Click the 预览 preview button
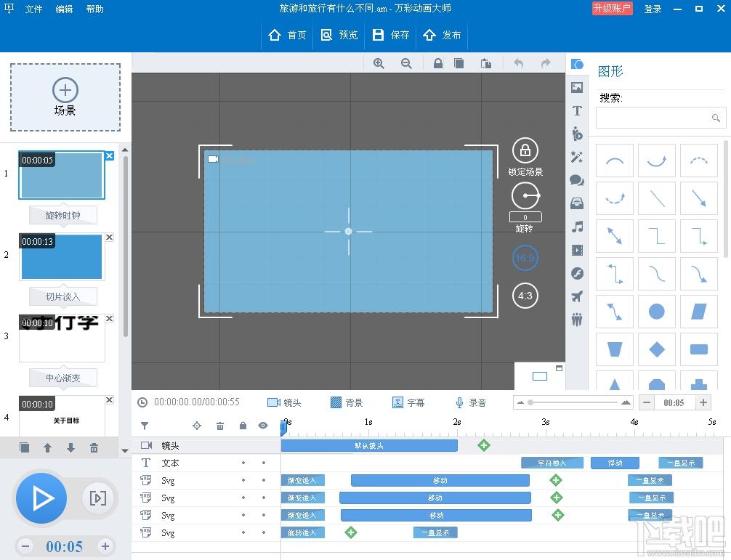Screen dimensions: 731x560 [x=339, y=35]
